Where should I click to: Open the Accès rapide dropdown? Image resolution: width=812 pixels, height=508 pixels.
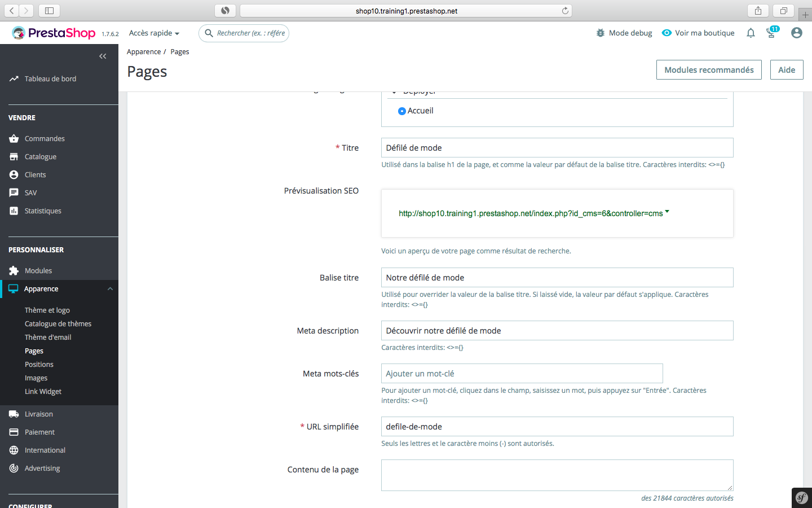154,33
